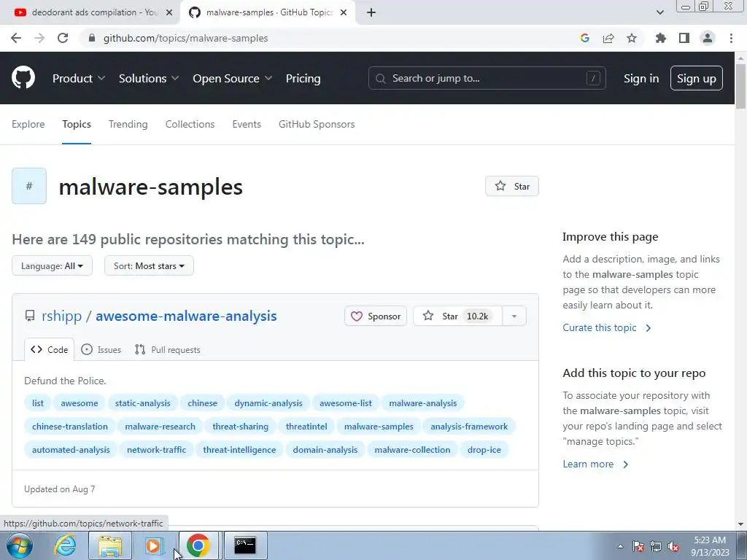Select the static-analysis topic tag

point(142,402)
